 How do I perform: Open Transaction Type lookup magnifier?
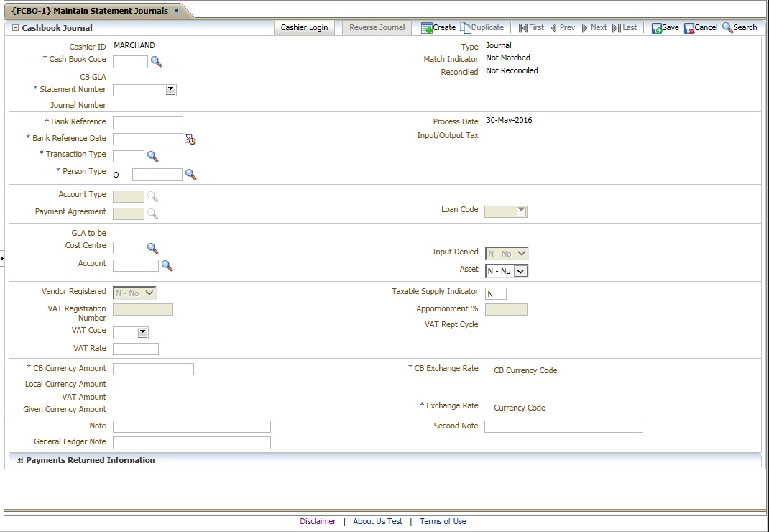(152, 157)
